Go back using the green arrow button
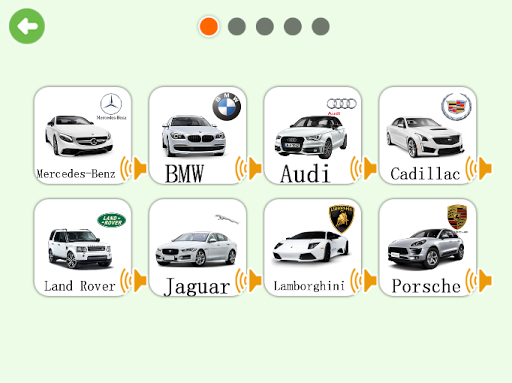The width and height of the screenshot is (512, 383). coord(27,26)
